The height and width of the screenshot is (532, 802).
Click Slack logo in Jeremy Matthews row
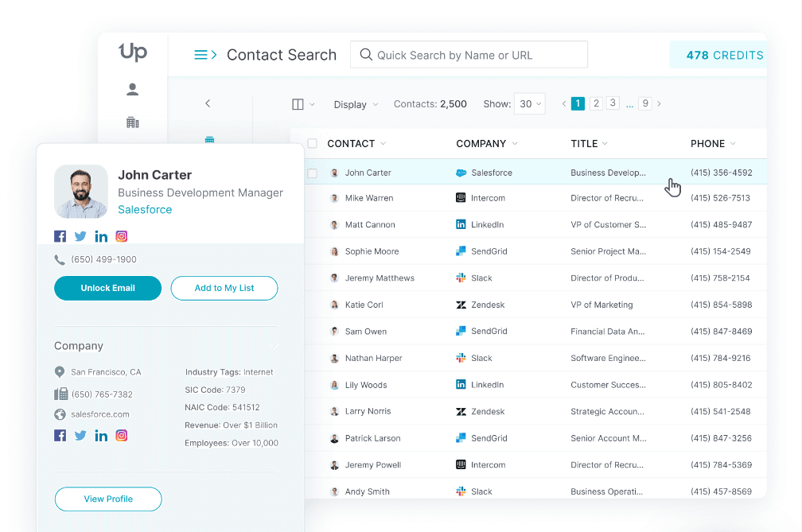click(x=461, y=278)
